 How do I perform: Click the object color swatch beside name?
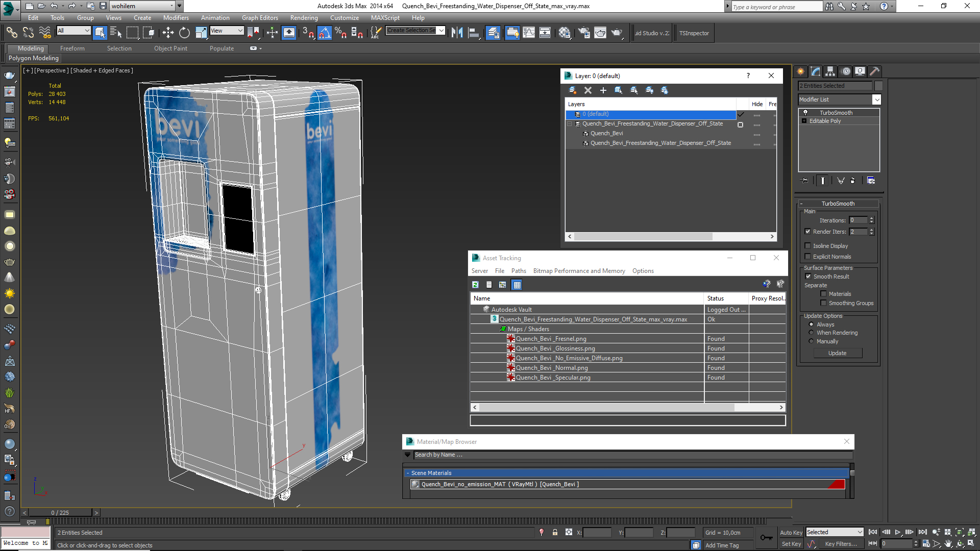(878, 86)
